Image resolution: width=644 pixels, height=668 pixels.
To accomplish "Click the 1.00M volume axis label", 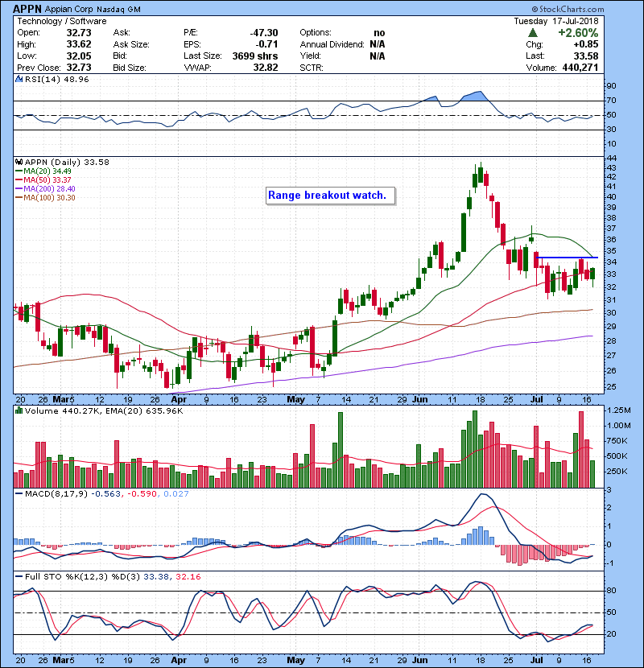I will 618,426.
